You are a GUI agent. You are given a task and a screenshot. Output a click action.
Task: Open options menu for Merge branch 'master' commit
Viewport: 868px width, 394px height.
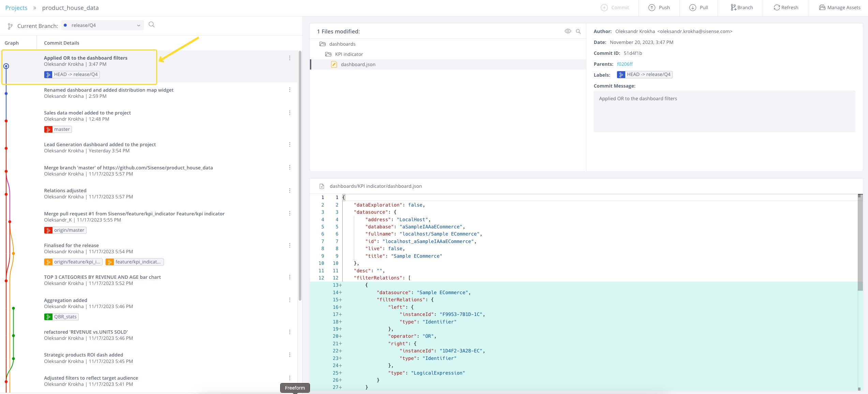point(290,167)
